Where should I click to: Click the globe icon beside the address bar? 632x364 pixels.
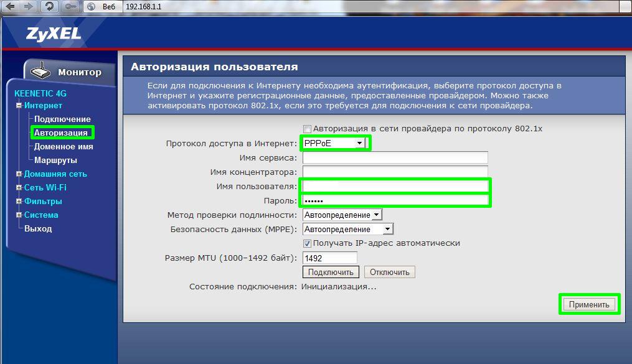[x=91, y=6]
